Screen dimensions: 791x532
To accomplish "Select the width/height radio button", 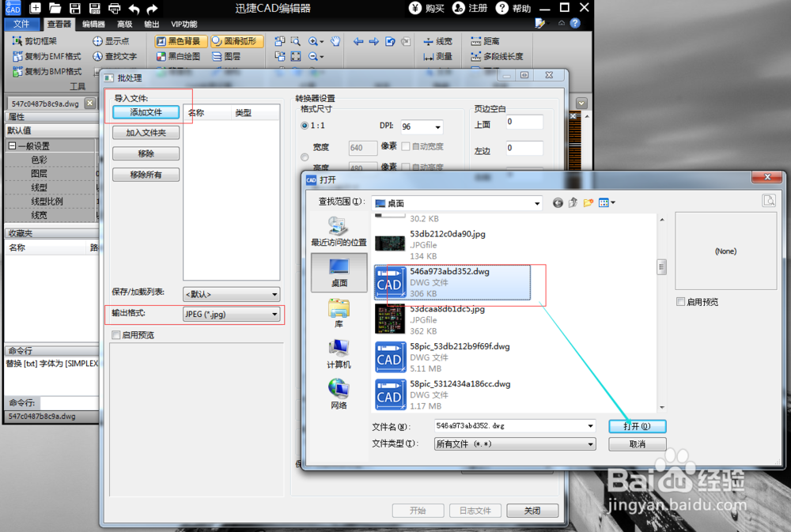I will coord(305,157).
